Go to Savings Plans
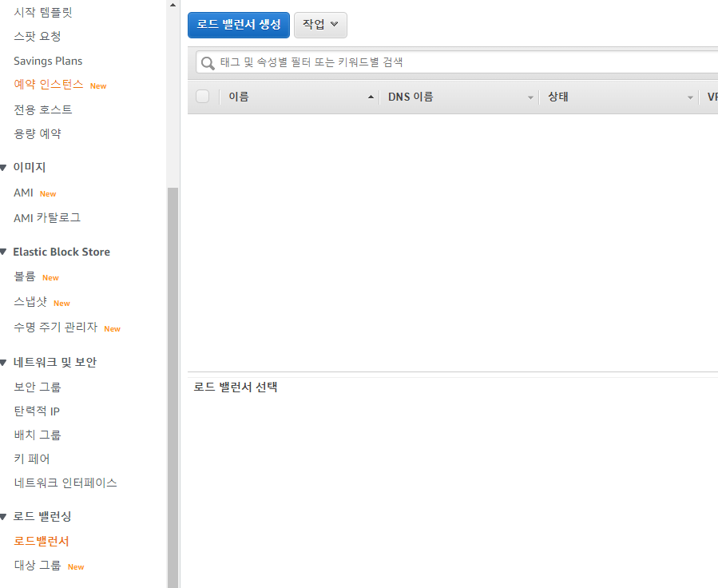Image resolution: width=718 pixels, height=588 pixels. click(48, 61)
